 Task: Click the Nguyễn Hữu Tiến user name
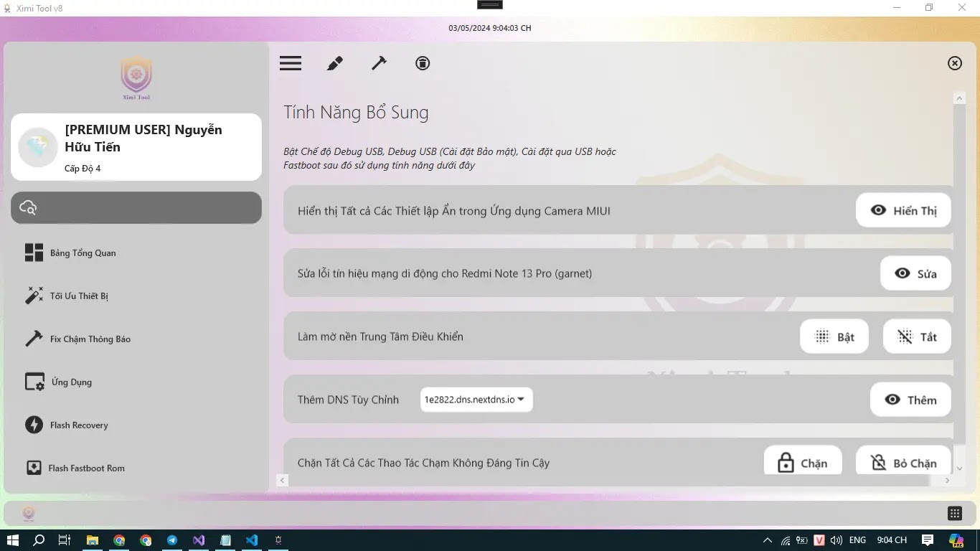[x=143, y=138]
